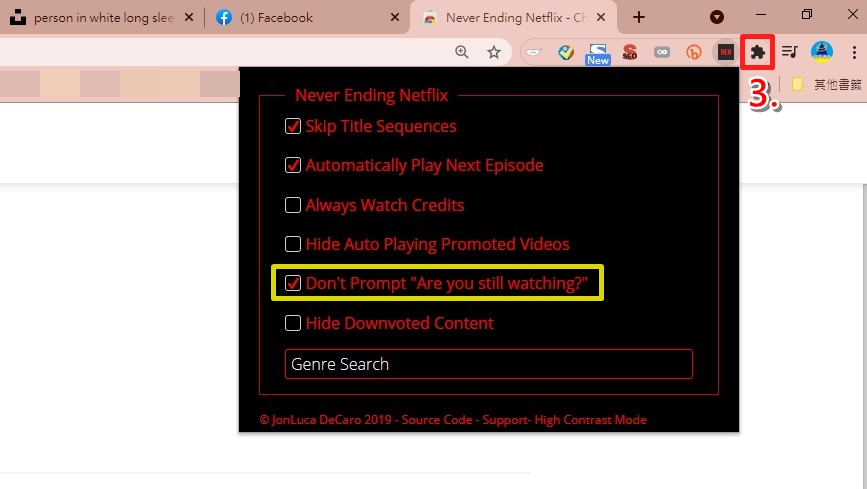867x489 pixels.
Task: Switch to the (1) Facebook tab
Action: tap(307, 18)
